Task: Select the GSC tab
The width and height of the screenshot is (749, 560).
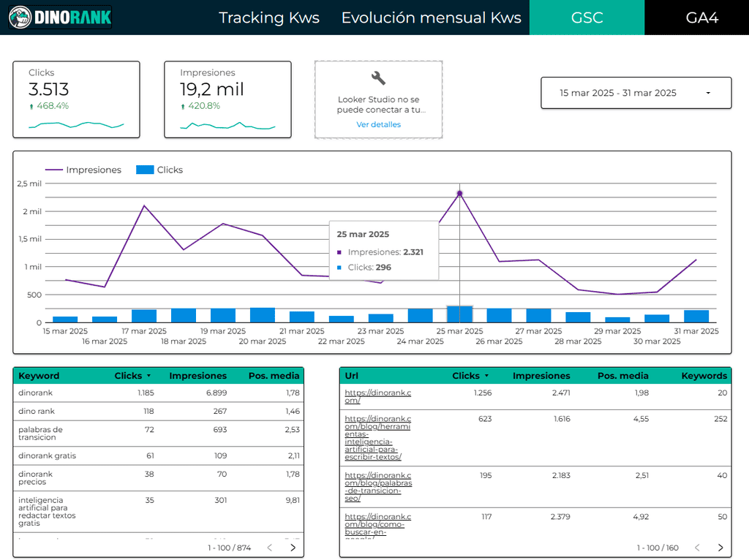Action: 587,18
